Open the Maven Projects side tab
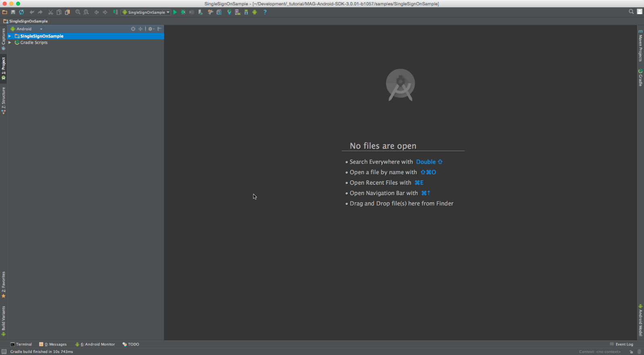Screen dimensions: 644x355 [x=640, y=45]
